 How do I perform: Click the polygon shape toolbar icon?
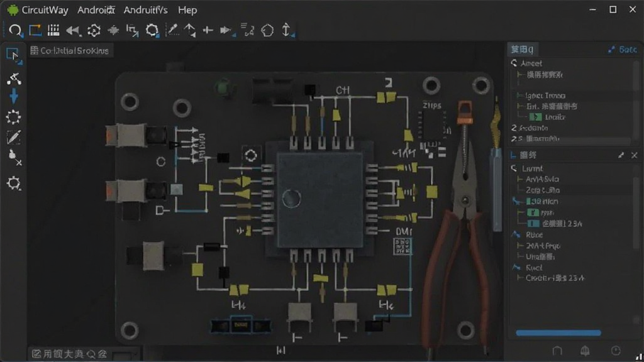click(267, 30)
